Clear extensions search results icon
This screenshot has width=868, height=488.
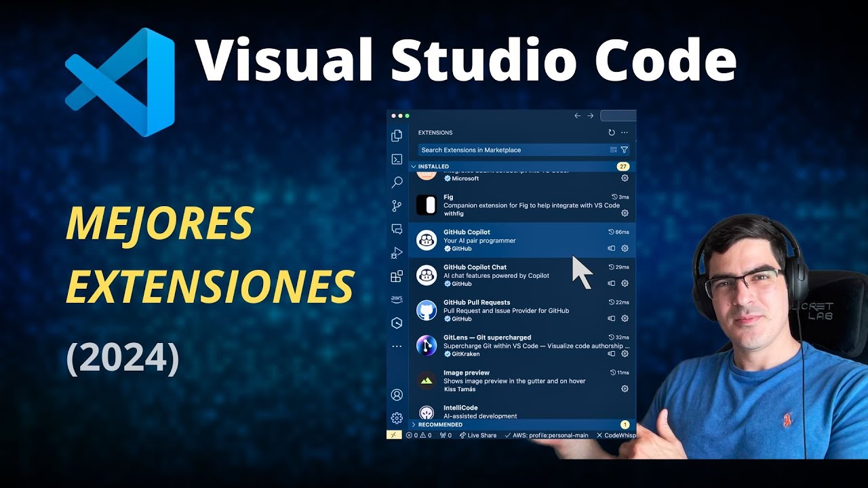tap(613, 150)
